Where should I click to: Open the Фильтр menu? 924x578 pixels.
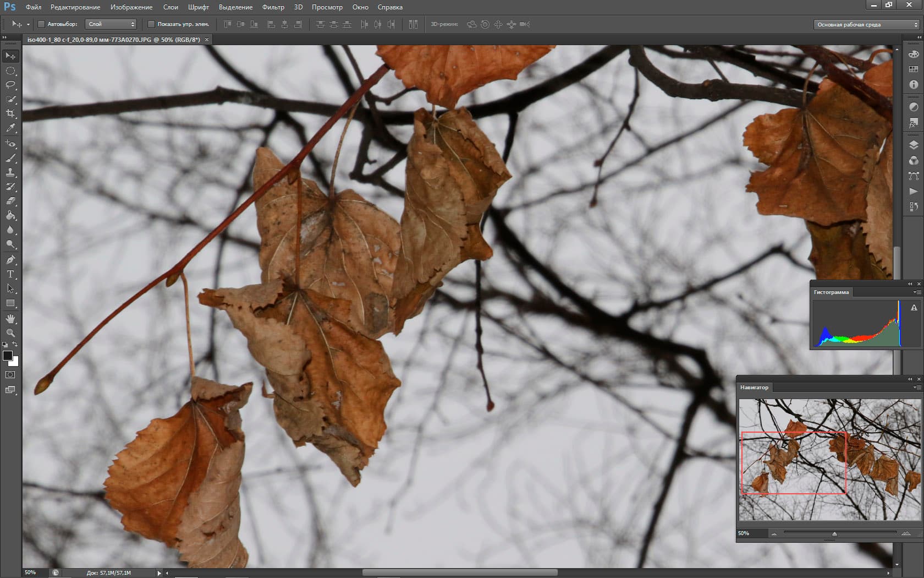(x=273, y=7)
